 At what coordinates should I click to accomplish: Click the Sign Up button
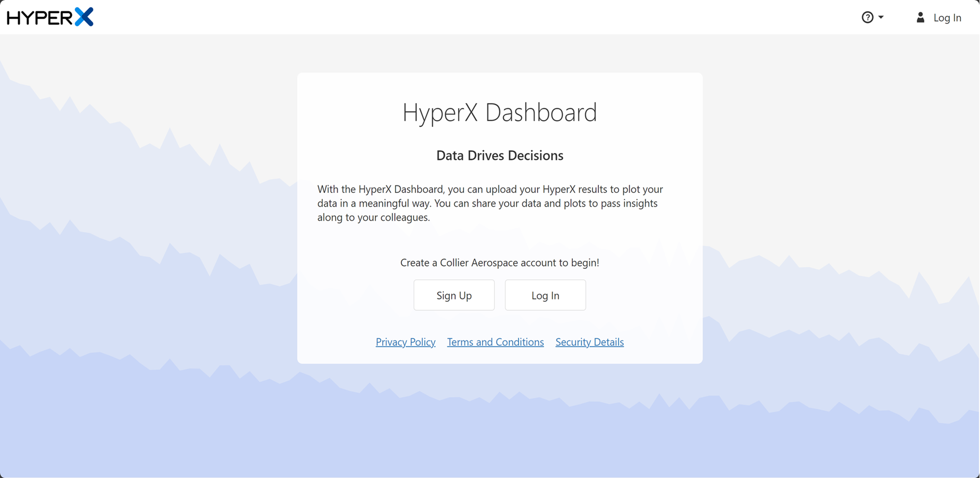click(x=454, y=295)
